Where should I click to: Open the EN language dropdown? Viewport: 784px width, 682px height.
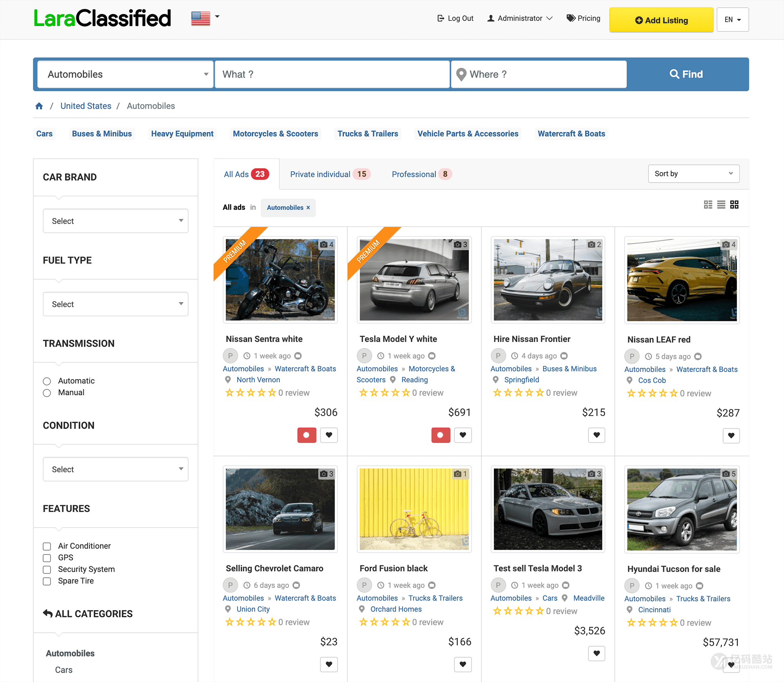732,20
